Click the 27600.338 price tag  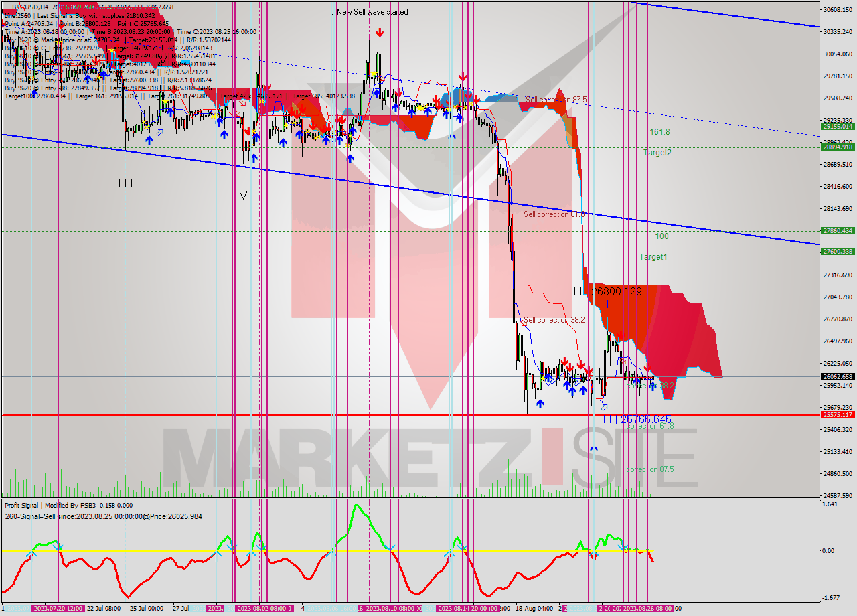(x=838, y=251)
